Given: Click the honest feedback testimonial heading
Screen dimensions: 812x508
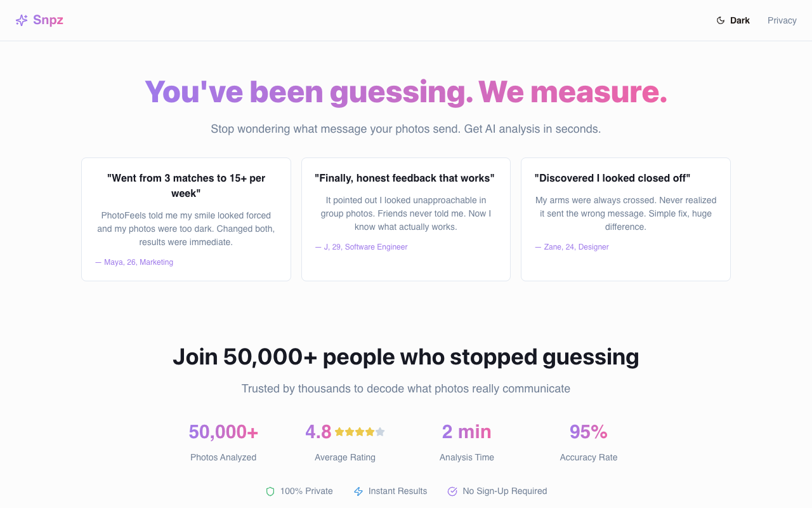Looking at the screenshot, I should point(405,178).
